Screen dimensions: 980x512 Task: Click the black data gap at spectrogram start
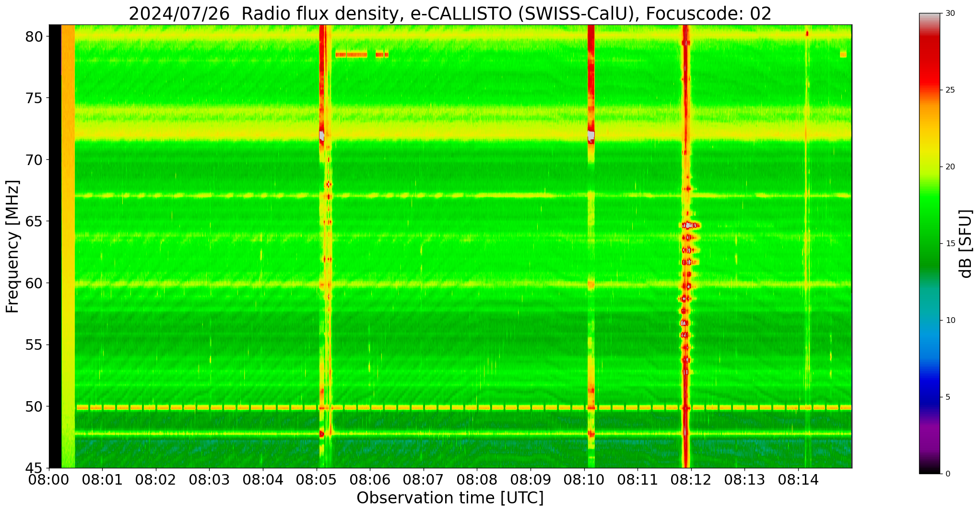coord(55,246)
